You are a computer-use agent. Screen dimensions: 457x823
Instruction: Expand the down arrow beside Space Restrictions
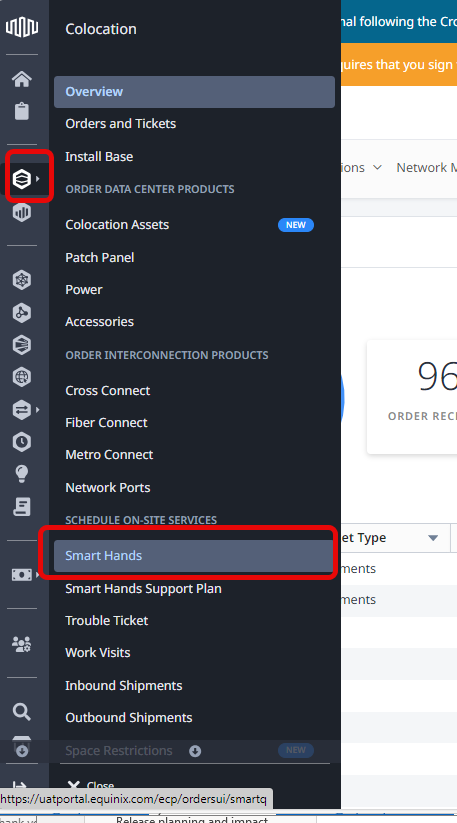[195, 751]
